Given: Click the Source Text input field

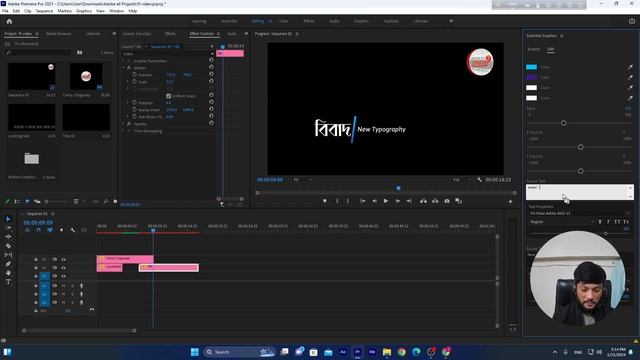Looking at the screenshot, I should tap(580, 192).
